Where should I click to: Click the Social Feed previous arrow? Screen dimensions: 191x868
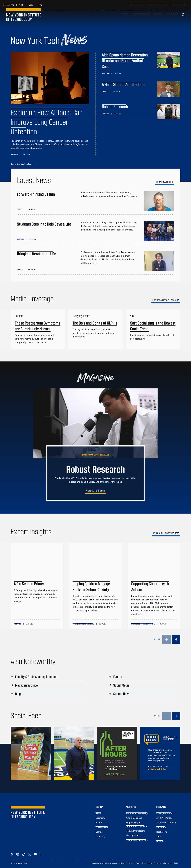(x=166, y=716)
